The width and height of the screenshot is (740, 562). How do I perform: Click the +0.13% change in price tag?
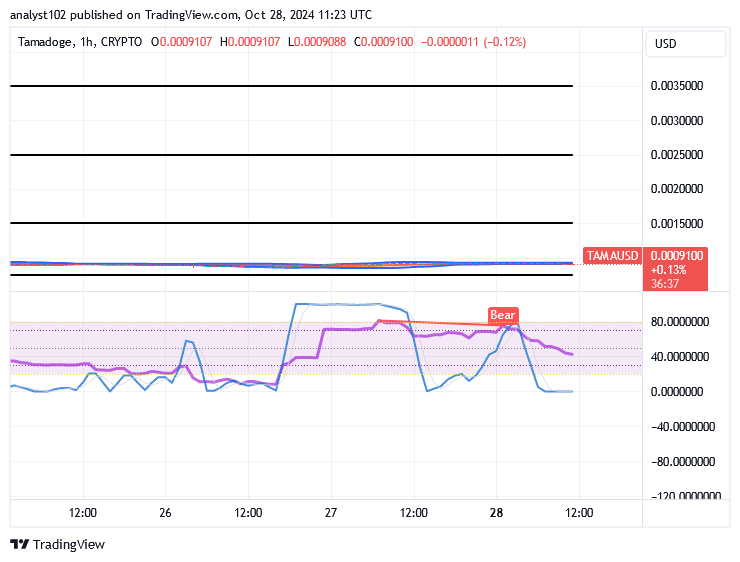(x=668, y=269)
